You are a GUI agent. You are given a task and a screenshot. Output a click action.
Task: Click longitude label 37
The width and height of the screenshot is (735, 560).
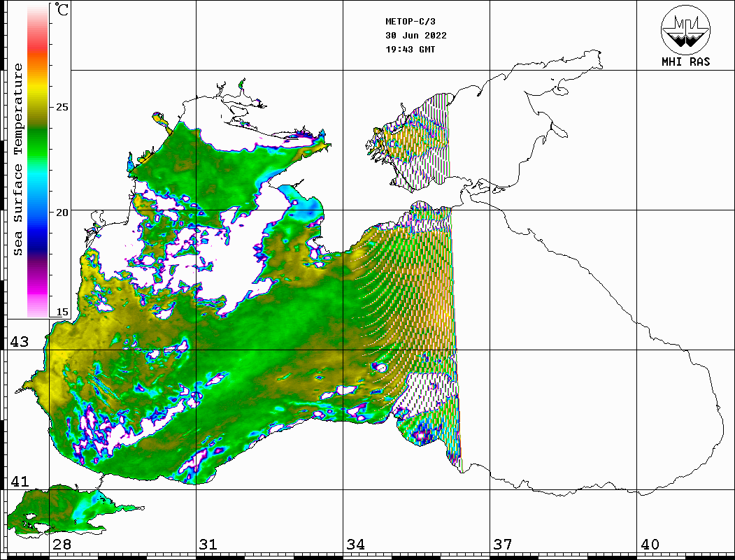tap(503, 544)
